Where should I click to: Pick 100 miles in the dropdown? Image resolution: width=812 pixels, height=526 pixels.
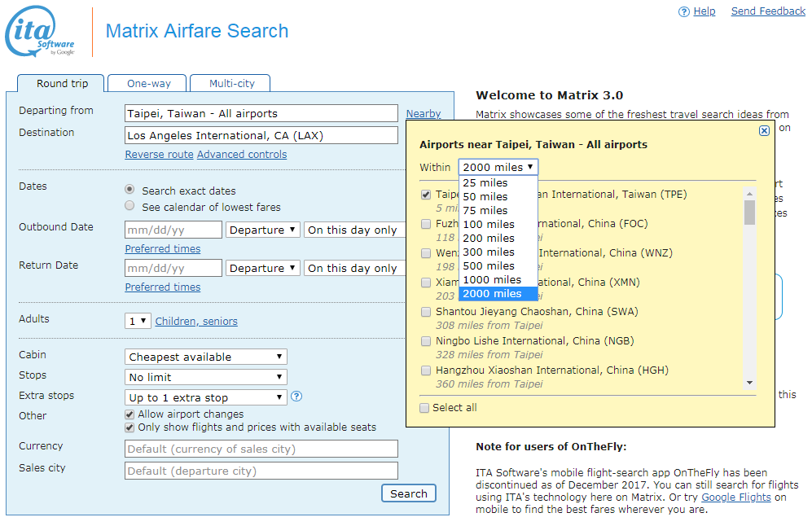(x=498, y=225)
